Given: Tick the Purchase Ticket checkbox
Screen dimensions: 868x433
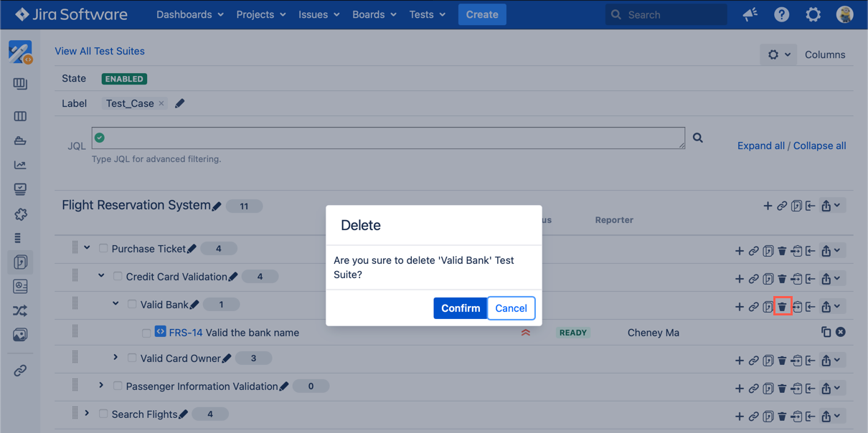Looking at the screenshot, I should point(103,249).
